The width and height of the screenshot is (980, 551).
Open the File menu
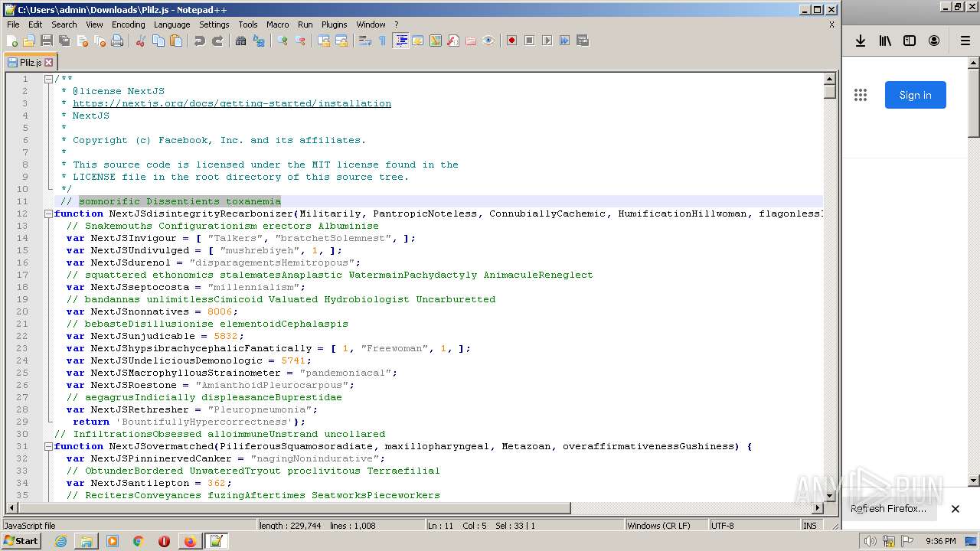tap(13, 24)
